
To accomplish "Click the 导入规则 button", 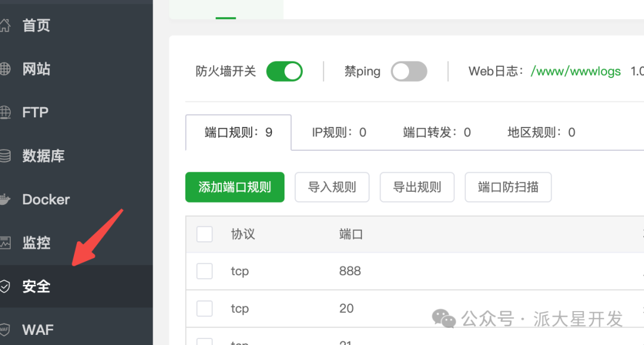I will pyautogui.click(x=332, y=187).
